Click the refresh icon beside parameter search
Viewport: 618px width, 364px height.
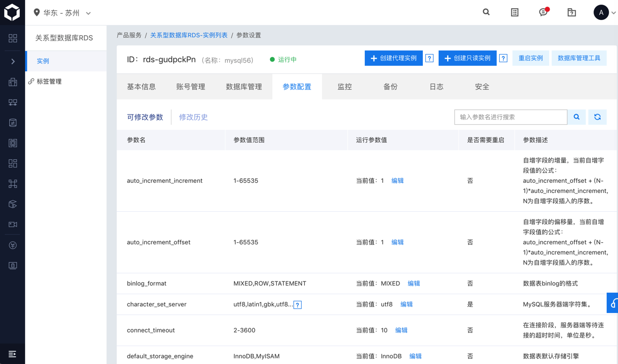pos(597,117)
